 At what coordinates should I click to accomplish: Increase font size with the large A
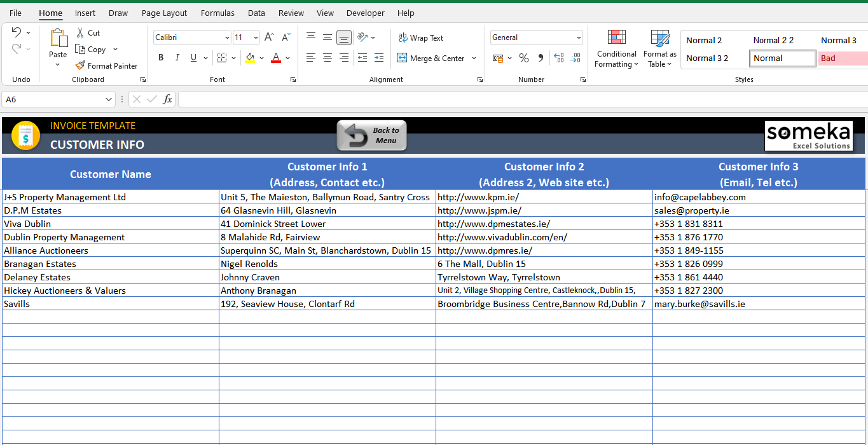click(269, 38)
